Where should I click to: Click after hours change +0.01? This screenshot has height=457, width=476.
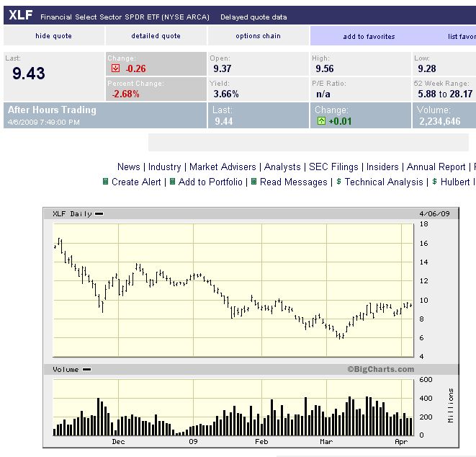coord(340,121)
